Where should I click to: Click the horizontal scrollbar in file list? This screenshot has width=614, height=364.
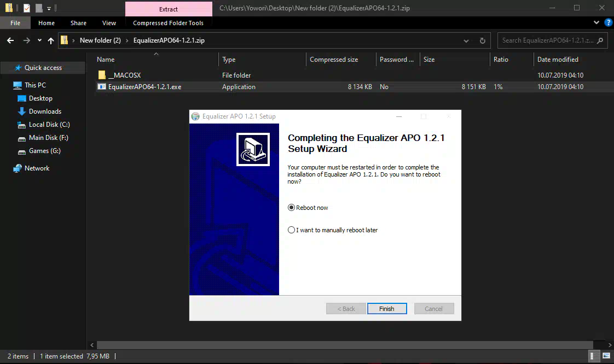click(345, 345)
